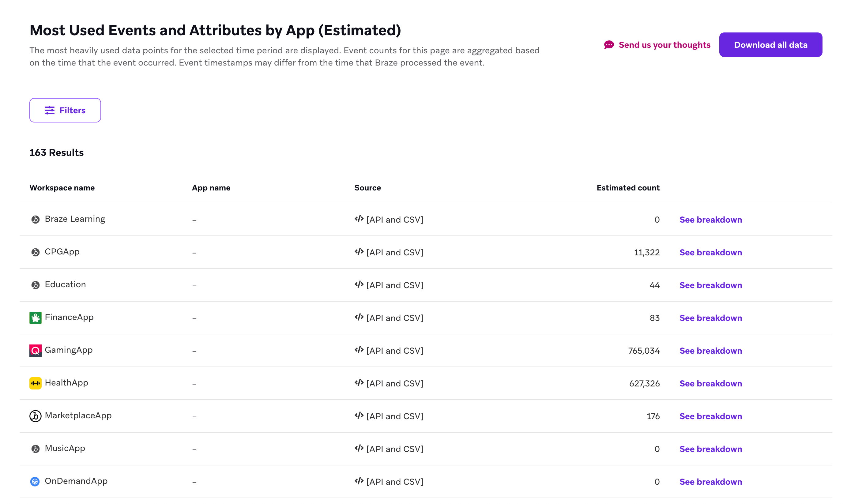Click the API code icon in MarketplaceApp row
The width and height of the screenshot is (847, 504).
point(359,415)
